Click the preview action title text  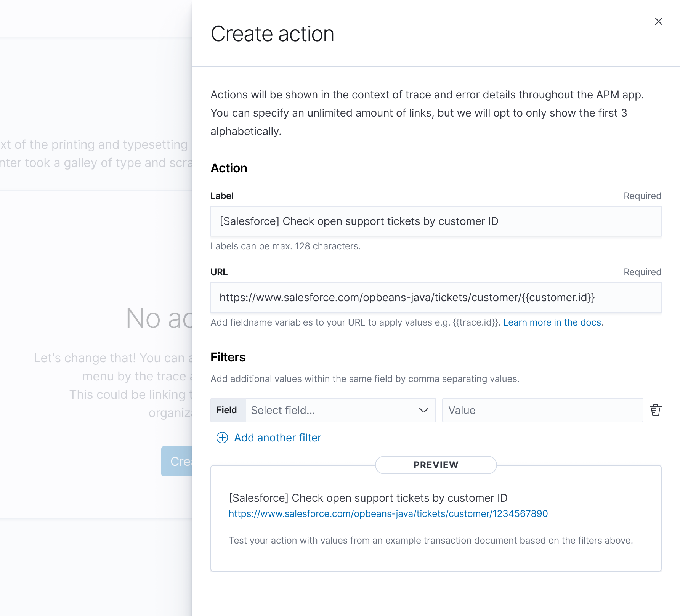point(368,498)
